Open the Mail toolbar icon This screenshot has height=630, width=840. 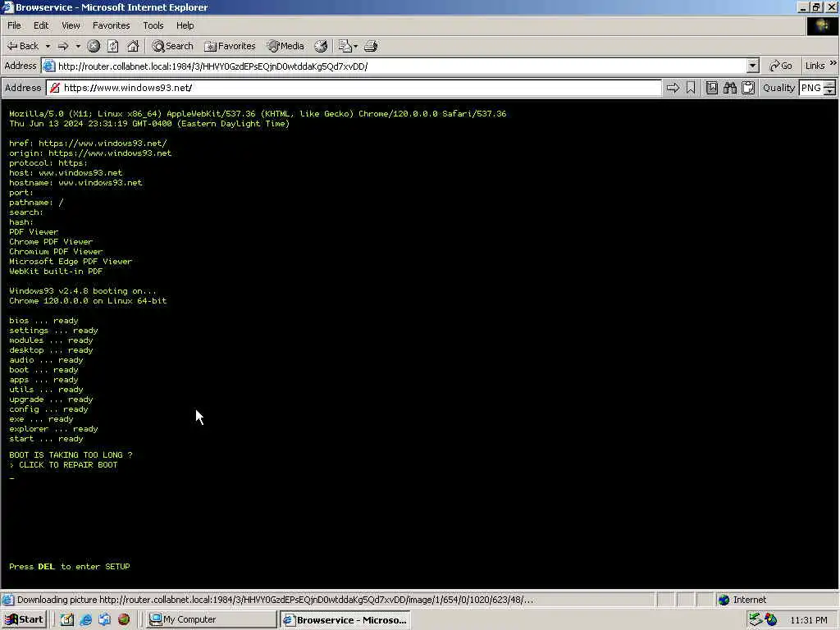coord(345,46)
